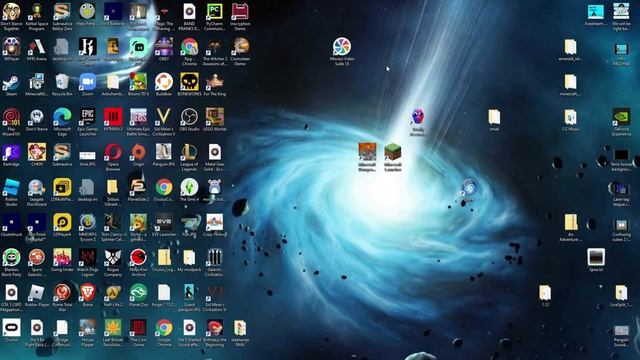Open Subnautica Below Zero shortcut
640x360 pixels.
point(62,12)
